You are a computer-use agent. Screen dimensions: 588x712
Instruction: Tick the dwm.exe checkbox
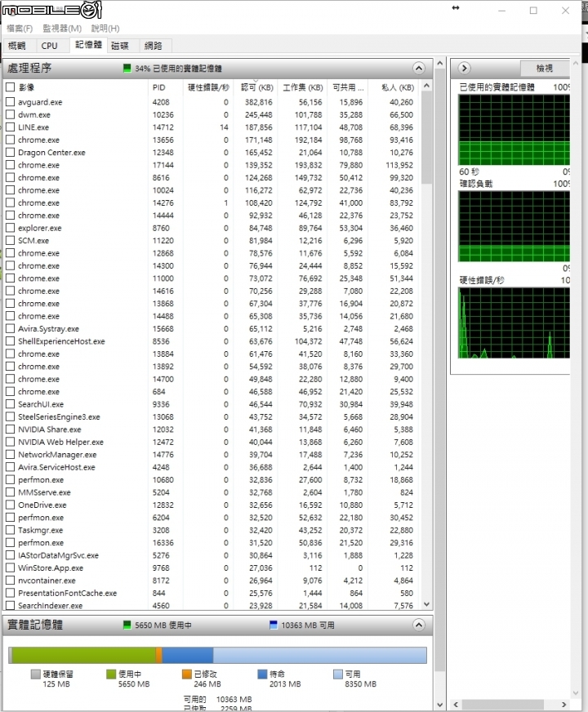[10, 114]
